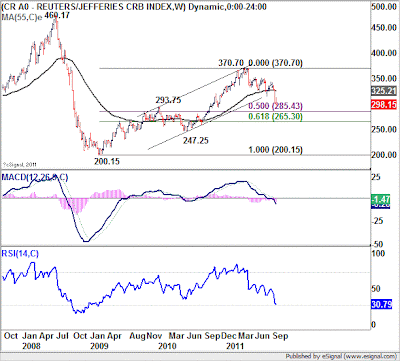Click the 450.00 price axis label
The image size is (400, 361).
tap(384, 28)
